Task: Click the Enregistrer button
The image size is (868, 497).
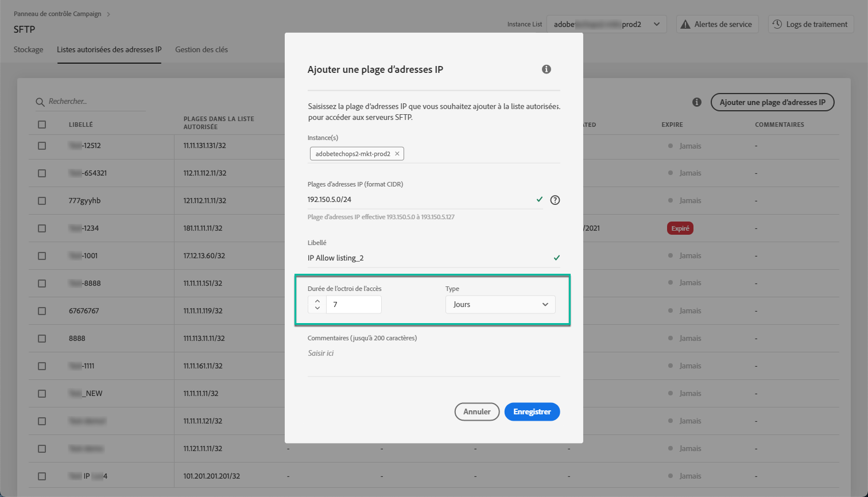Action: point(532,411)
